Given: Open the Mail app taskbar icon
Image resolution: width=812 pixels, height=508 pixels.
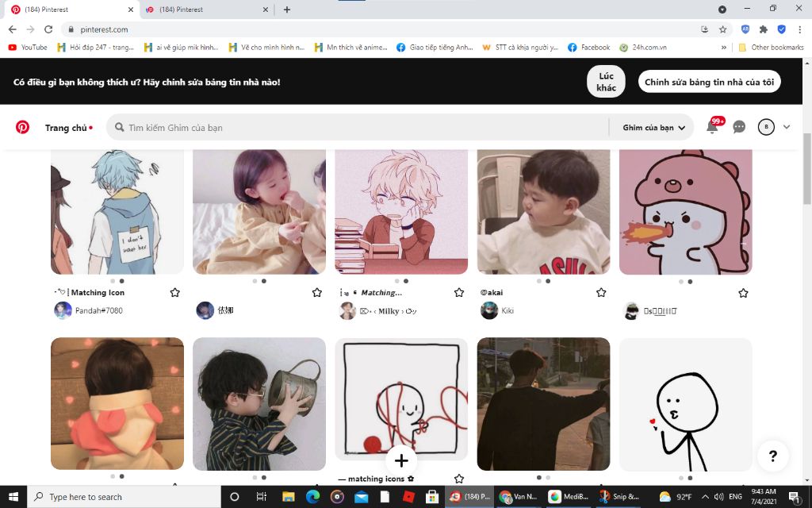Looking at the screenshot, I should coord(361,497).
